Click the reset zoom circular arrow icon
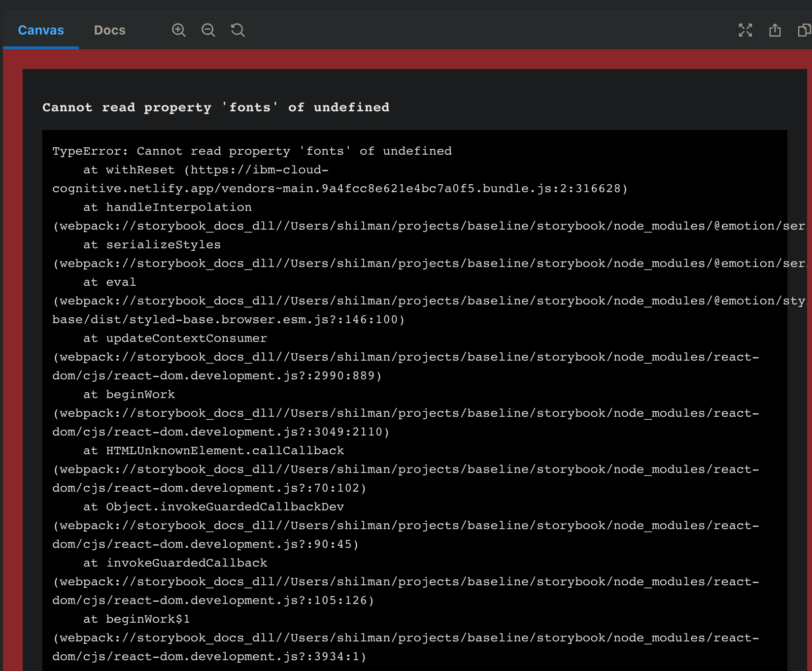812x671 pixels. [x=238, y=30]
